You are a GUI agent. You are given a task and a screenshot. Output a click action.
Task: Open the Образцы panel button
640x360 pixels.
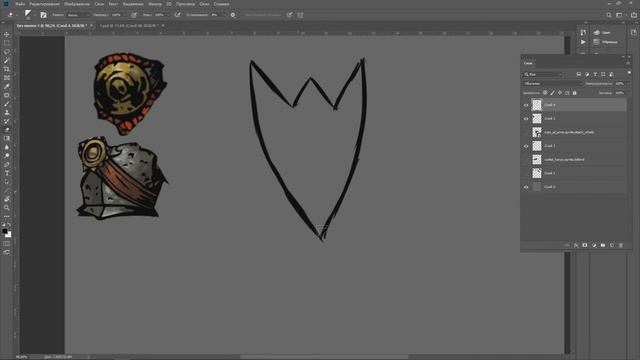(606, 42)
